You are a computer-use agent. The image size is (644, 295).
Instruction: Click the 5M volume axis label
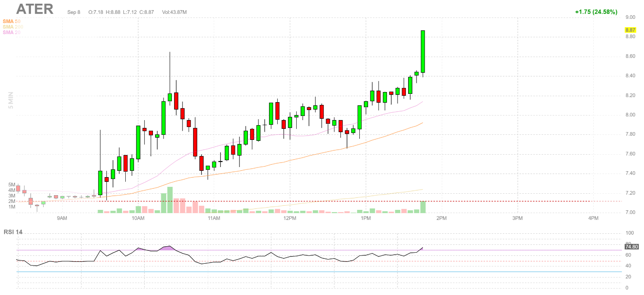coord(12,185)
